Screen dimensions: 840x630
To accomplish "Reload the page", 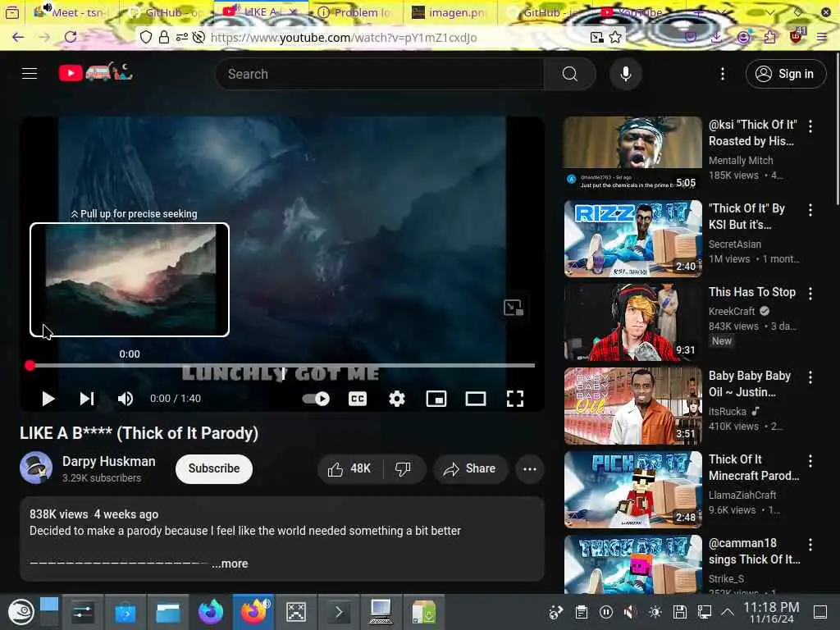I will pos(71,37).
